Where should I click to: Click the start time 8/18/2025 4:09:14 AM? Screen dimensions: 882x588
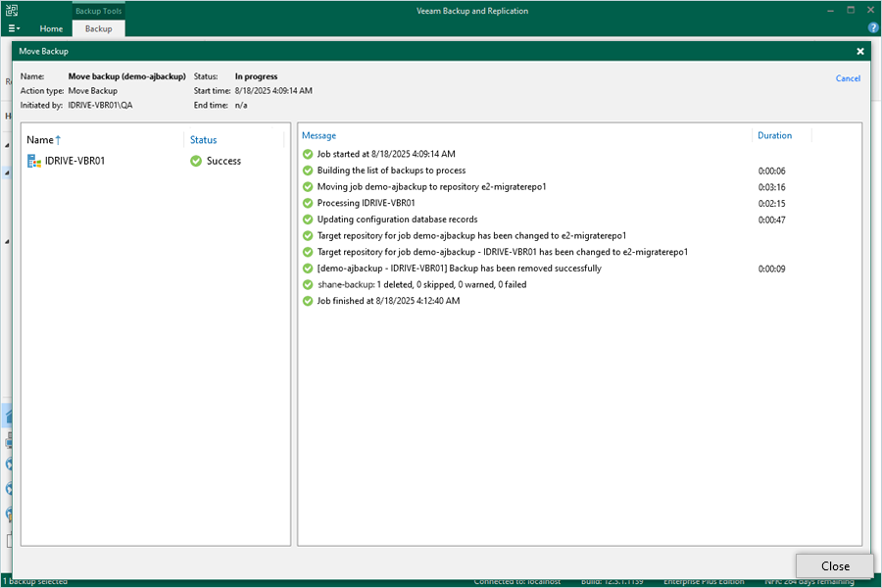point(273,90)
